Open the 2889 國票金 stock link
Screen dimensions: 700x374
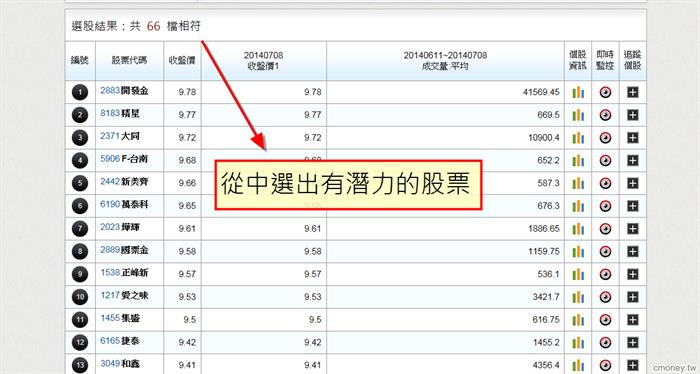(124, 250)
